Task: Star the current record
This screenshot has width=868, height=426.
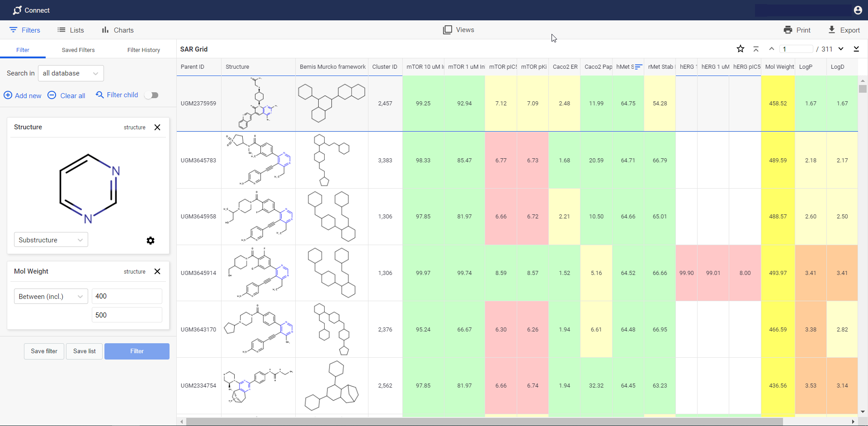Action: pos(741,49)
